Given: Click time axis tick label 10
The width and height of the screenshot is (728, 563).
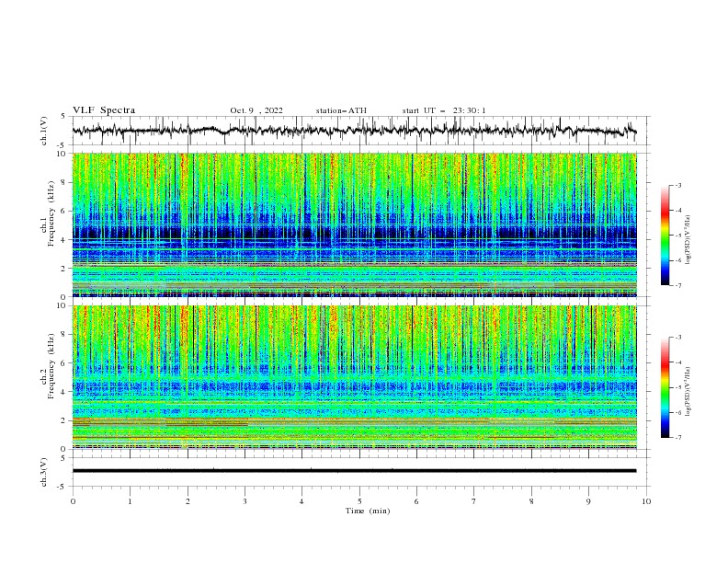Looking at the screenshot, I should (646, 501).
